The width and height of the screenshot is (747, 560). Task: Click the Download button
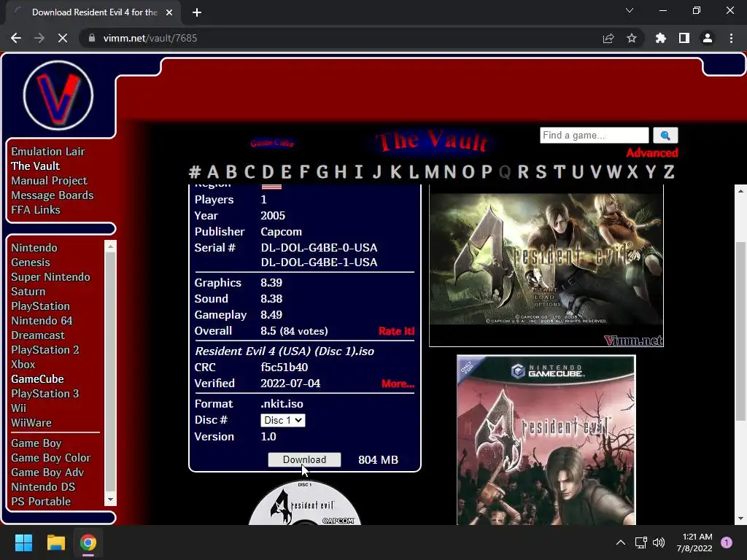tap(304, 459)
